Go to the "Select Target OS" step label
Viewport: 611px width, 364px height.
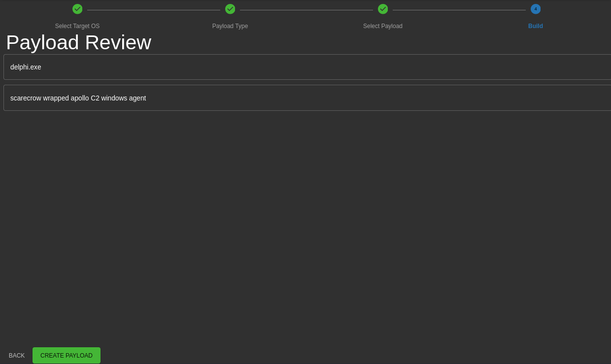pos(77,26)
